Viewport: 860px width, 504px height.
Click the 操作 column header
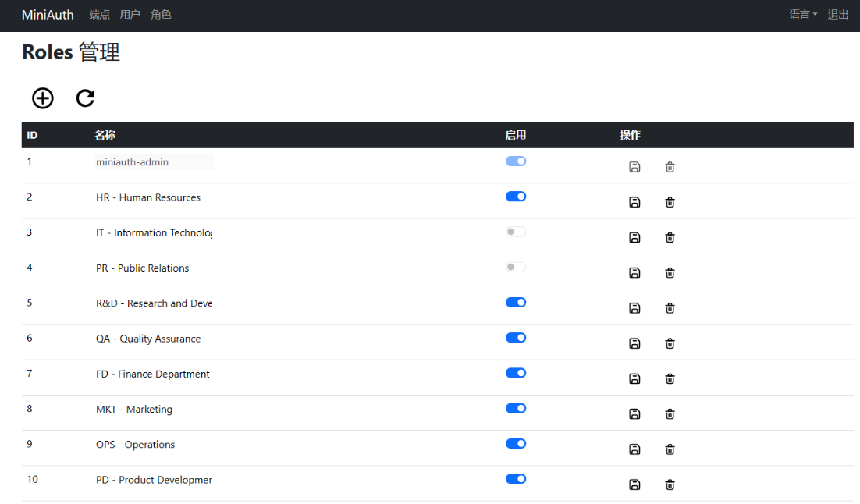tap(631, 135)
